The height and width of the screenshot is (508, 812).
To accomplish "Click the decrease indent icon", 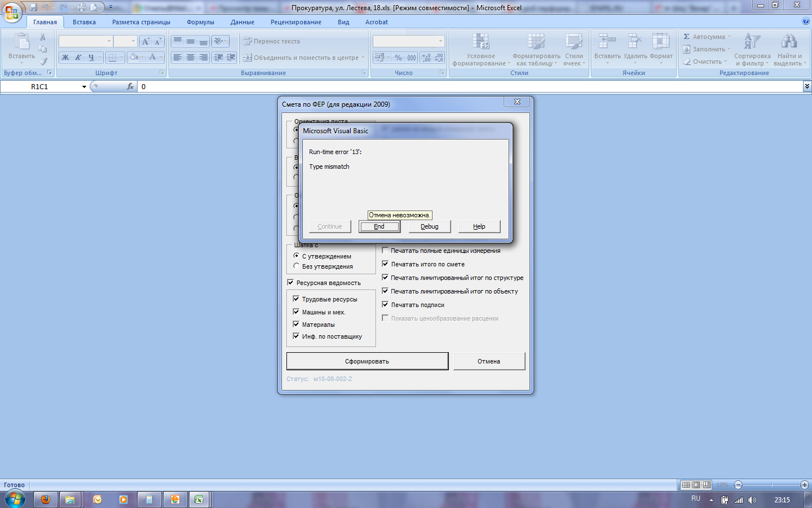I will [x=218, y=58].
